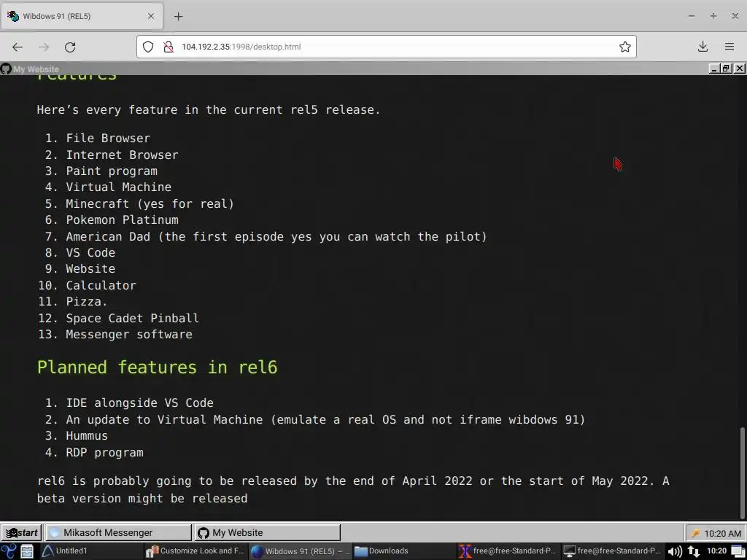
Task: Select My Website taskbar item
Action: coord(267,532)
